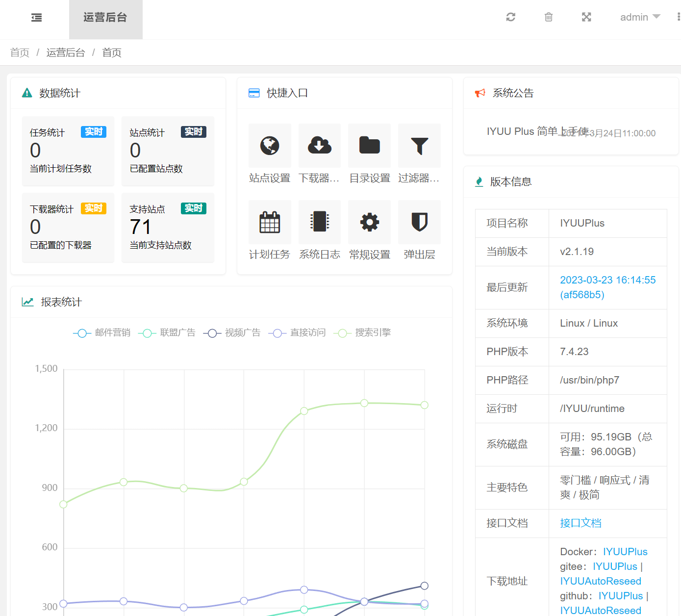Open 下载器 cloud download icon
Screen dimensions: 681x616
tap(320, 146)
